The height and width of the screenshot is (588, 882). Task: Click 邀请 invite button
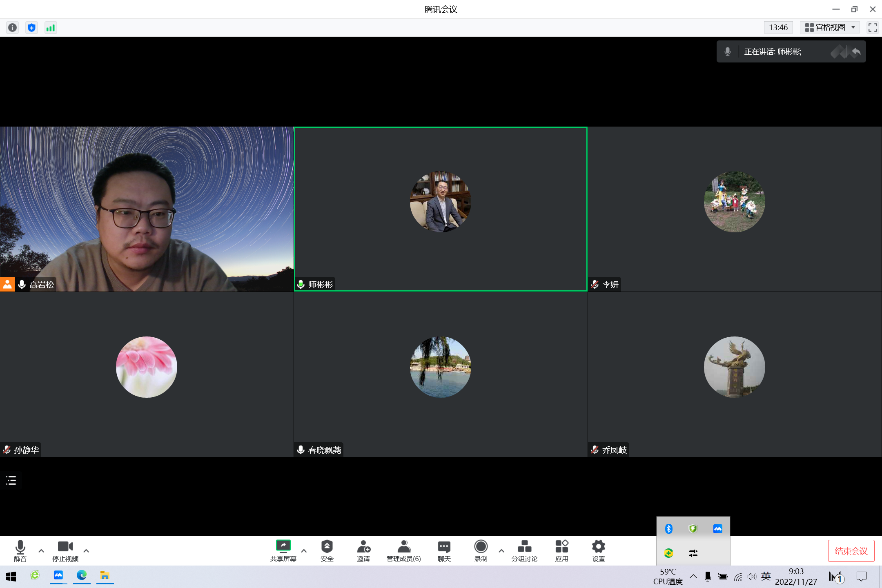pos(363,550)
